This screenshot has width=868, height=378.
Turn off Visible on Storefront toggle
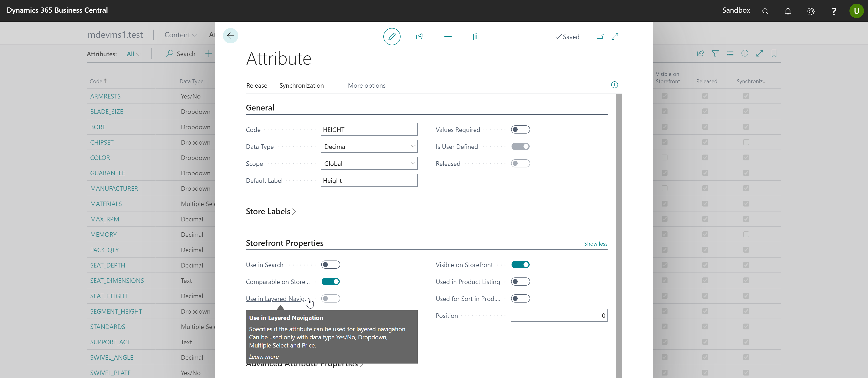click(520, 265)
